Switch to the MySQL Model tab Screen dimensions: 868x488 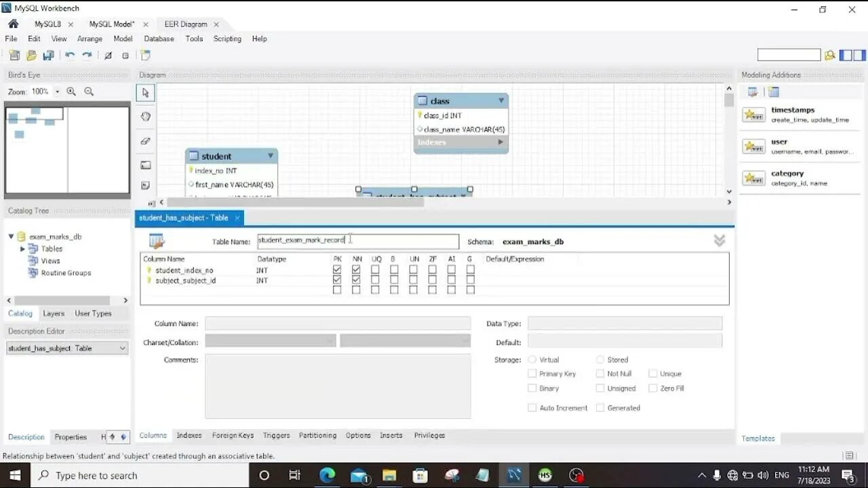112,24
